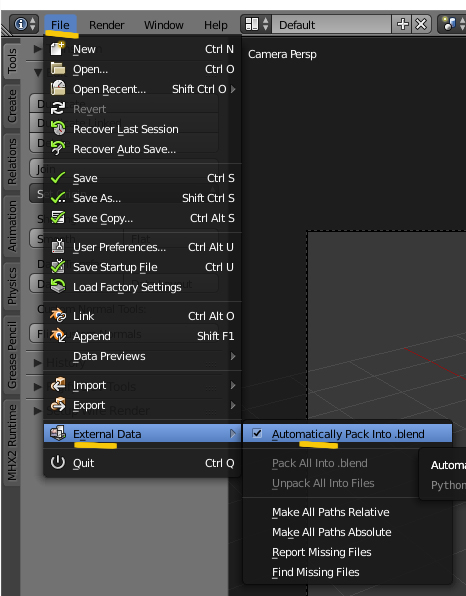Click the Save Startup File entry
The height and width of the screenshot is (596, 466).
pyautogui.click(x=143, y=267)
